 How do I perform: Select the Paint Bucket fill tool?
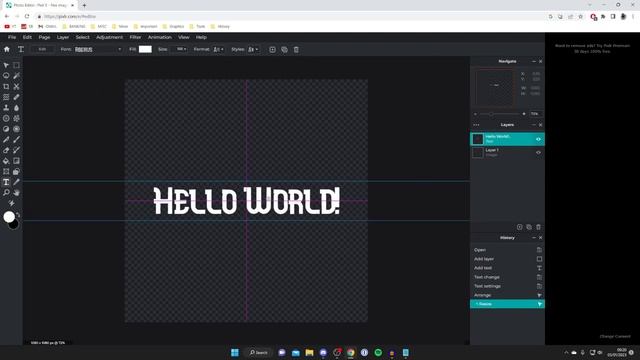point(6,161)
